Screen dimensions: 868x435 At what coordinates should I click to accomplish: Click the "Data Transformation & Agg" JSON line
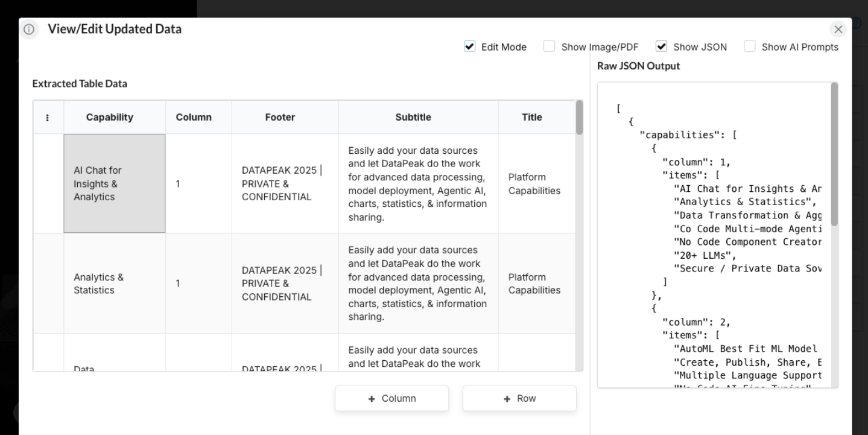click(748, 215)
